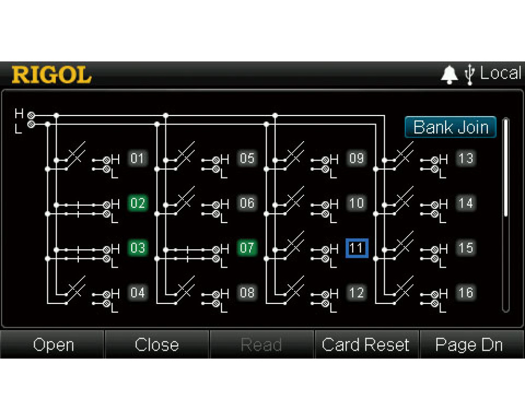Click the vertical scrollbar on the right
525x420 pixels.
point(506,168)
